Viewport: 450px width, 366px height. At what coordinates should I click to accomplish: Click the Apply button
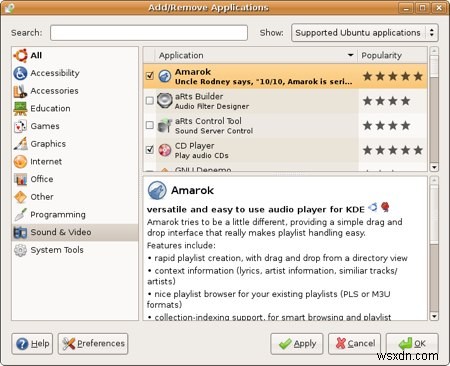coord(297,344)
